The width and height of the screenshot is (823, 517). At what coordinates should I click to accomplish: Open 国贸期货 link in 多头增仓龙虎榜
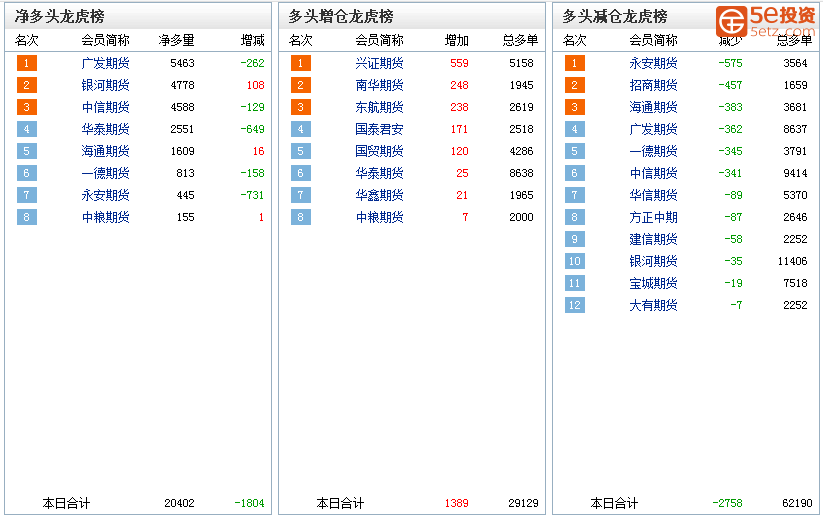[379, 152]
